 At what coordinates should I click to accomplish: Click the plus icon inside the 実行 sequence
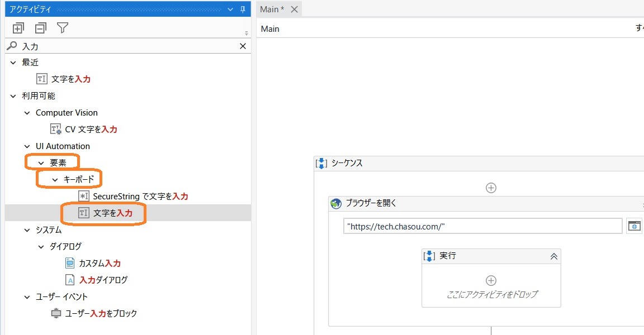(490, 280)
